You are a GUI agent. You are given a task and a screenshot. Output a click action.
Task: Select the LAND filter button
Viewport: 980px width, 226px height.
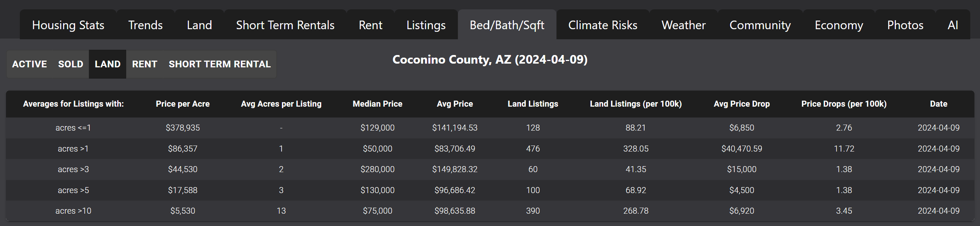tap(108, 64)
